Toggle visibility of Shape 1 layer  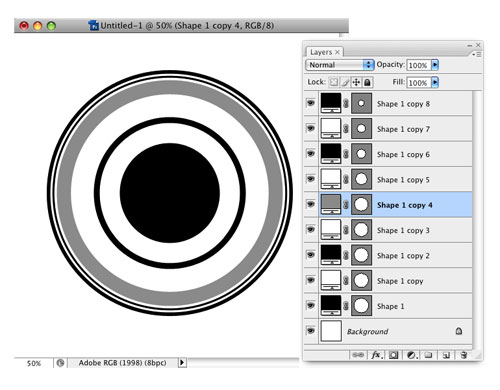(x=311, y=306)
